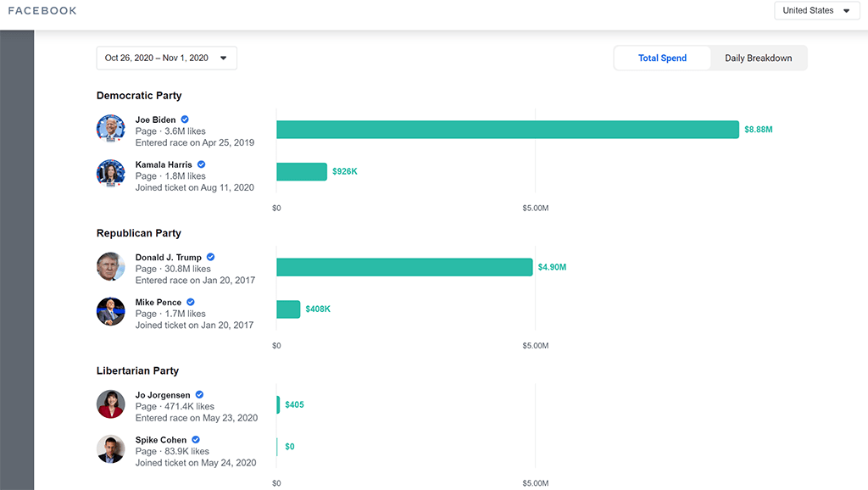This screenshot has width=868, height=490.
Task: Click 'Page · 471.4K likes' under Jo Jorgensen
Action: (175, 406)
